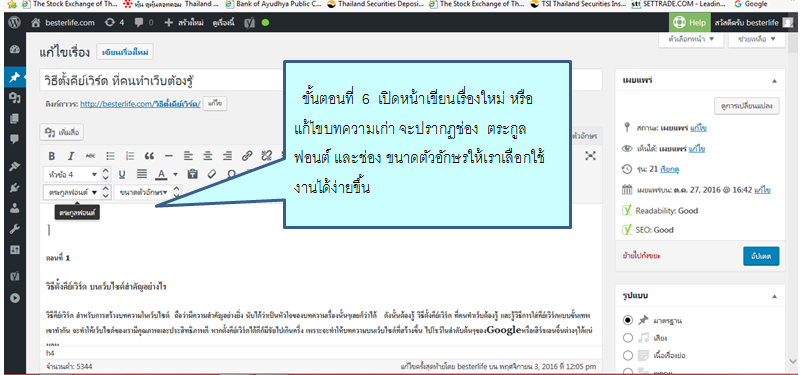The width and height of the screenshot is (800, 375).
Task: Insert a special character omega icon
Action: [231, 174]
